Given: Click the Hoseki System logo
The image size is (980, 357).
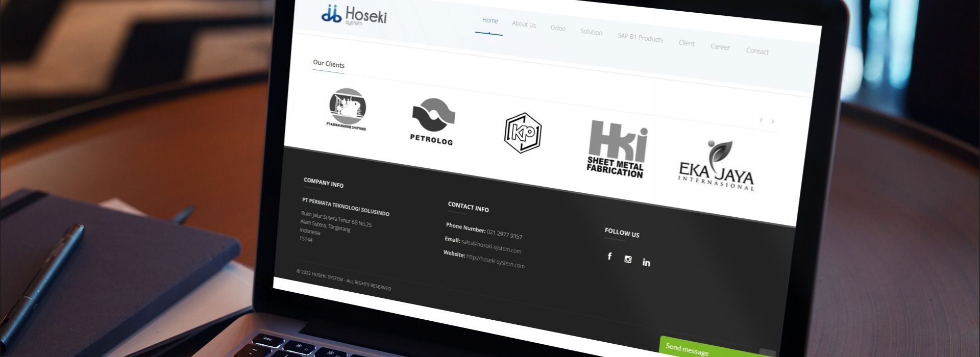Looking at the screenshot, I should [354, 15].
